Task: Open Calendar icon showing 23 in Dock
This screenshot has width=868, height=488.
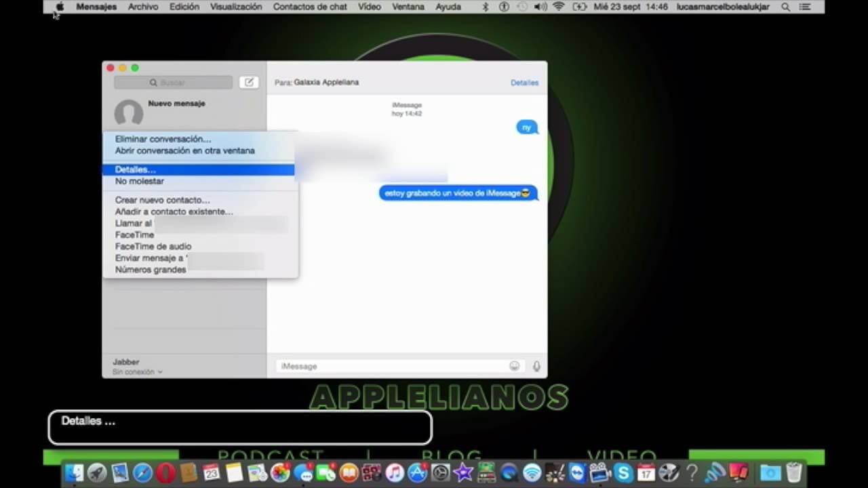Action: click(x=212, y=473)
